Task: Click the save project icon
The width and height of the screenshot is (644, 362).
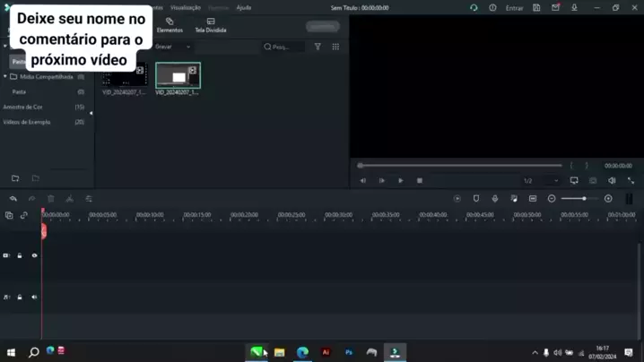Action: 536,8
